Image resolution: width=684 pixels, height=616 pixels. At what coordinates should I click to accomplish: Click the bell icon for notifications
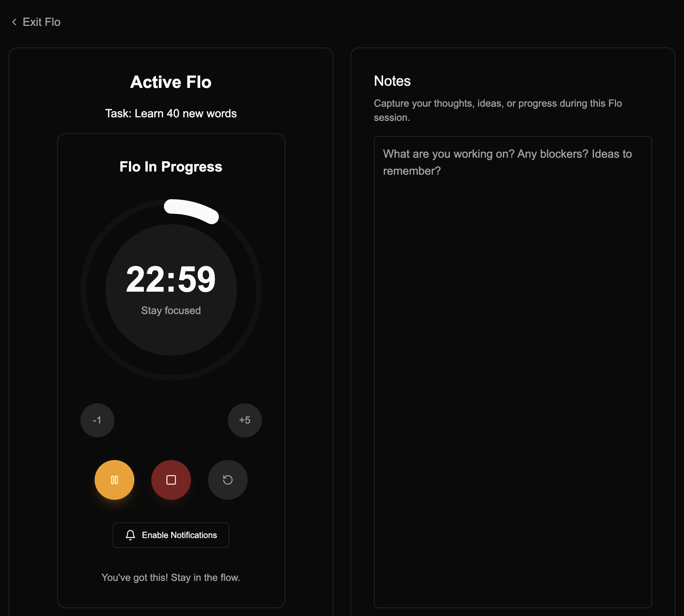click(x=130, y=535)
